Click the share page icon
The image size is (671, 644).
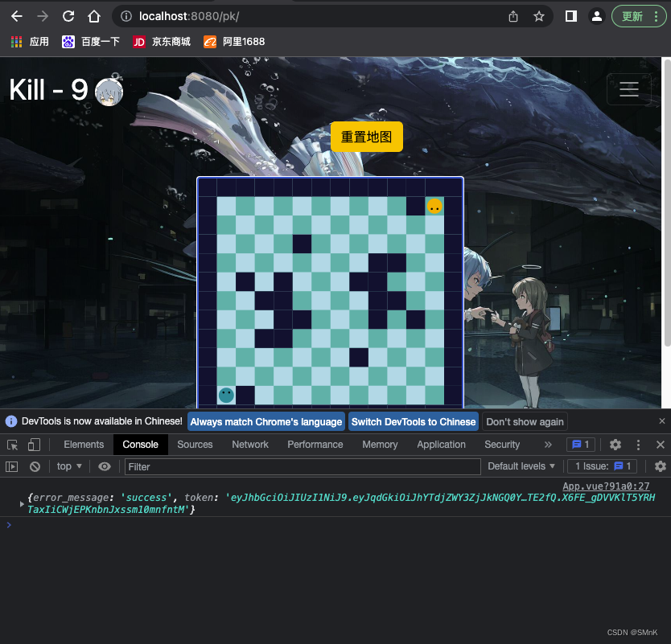[513, 16]
